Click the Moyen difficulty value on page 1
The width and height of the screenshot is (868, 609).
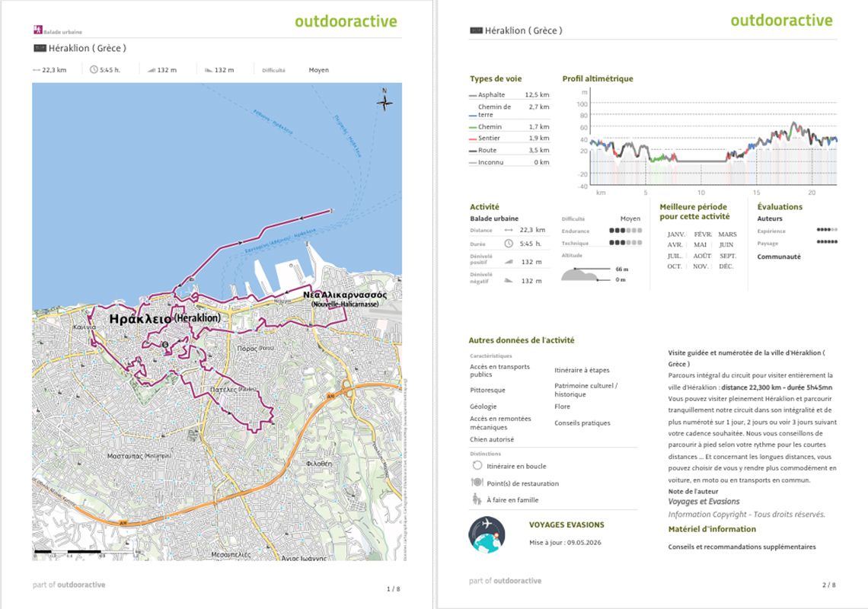319,70
